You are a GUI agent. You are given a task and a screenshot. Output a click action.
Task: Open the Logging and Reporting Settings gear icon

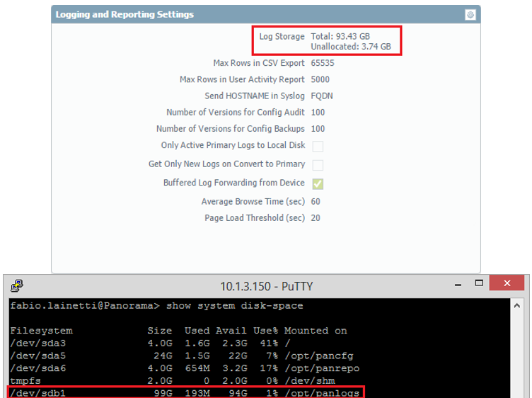(x=470, y=14)
